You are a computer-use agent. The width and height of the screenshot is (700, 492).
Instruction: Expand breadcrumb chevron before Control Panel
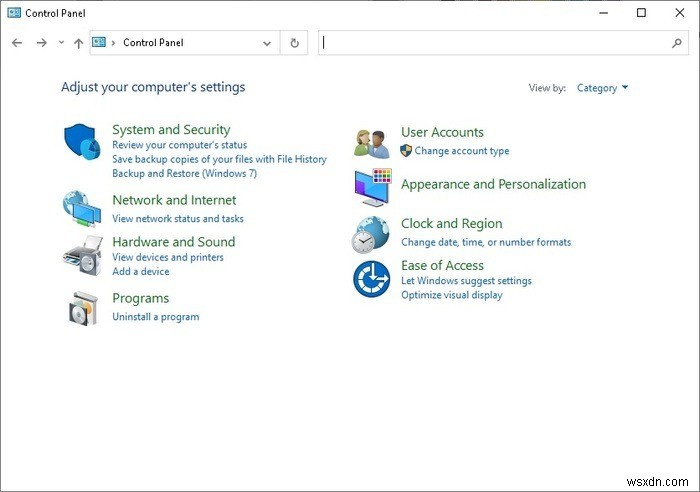[x=113, y=43]
